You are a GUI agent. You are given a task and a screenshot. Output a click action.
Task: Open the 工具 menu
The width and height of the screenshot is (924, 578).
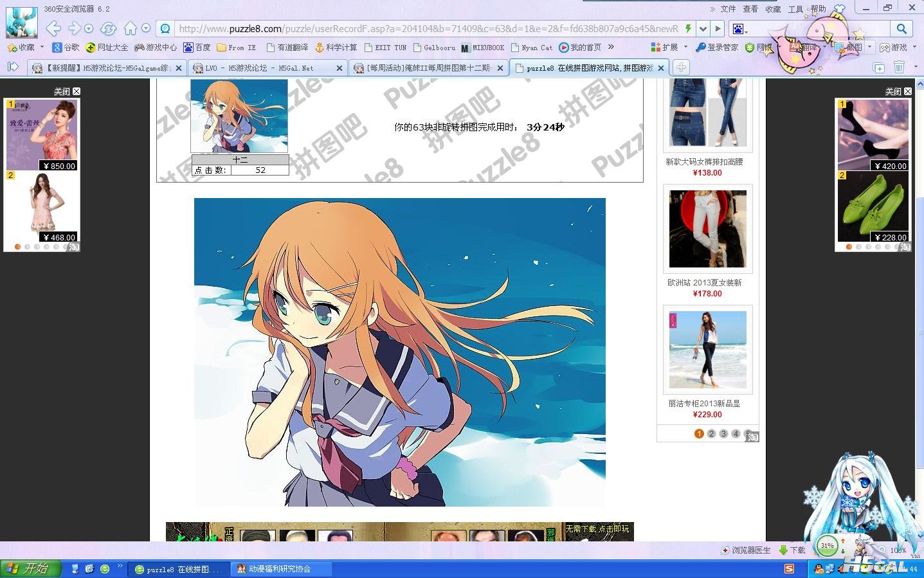coord(796,9)
